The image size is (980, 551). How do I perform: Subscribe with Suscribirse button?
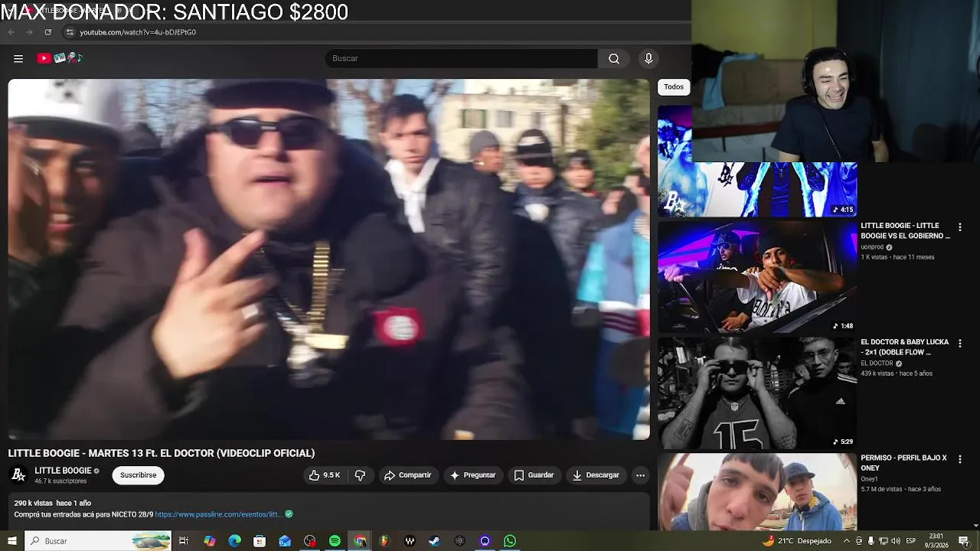tap(138, 475)
